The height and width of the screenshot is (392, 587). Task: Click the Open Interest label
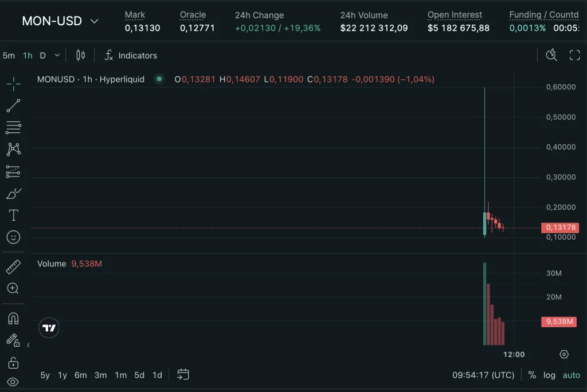455,14
